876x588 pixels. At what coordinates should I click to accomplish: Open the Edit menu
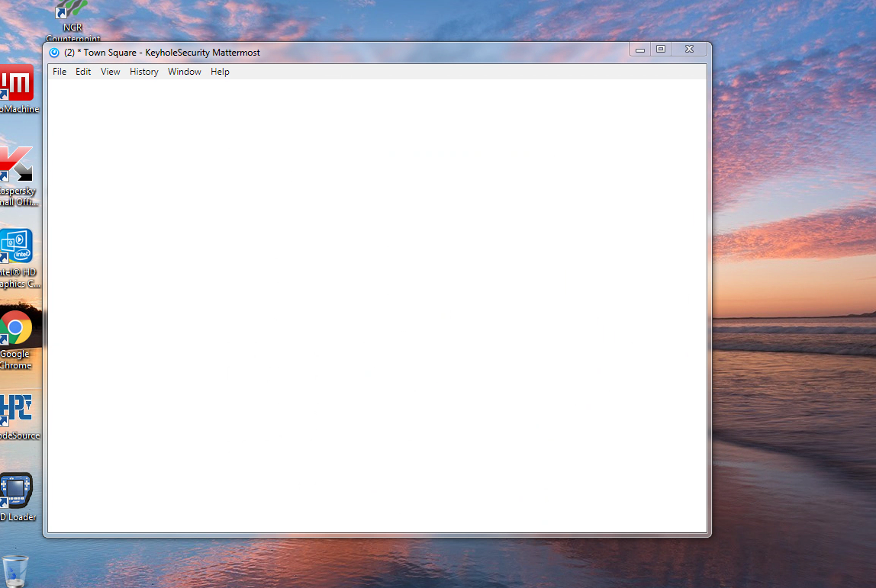click(83, 72)
